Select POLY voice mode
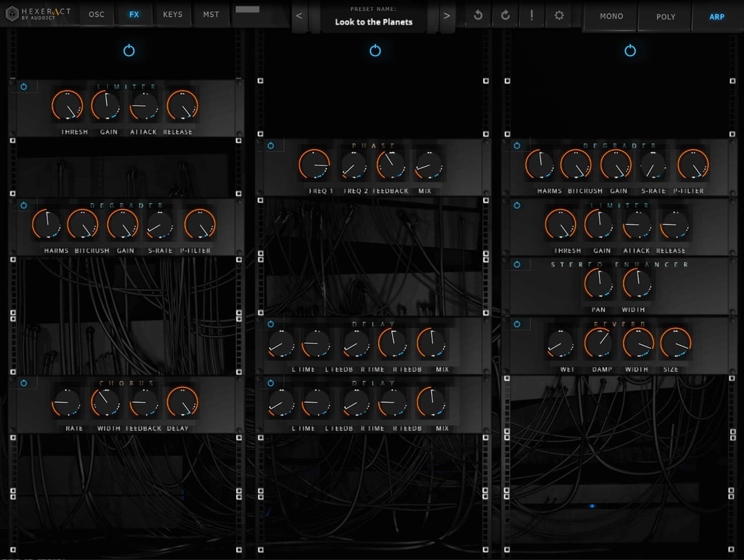Image resolution: width=744 pixels, height=560 pixels. tap(665, 17)
